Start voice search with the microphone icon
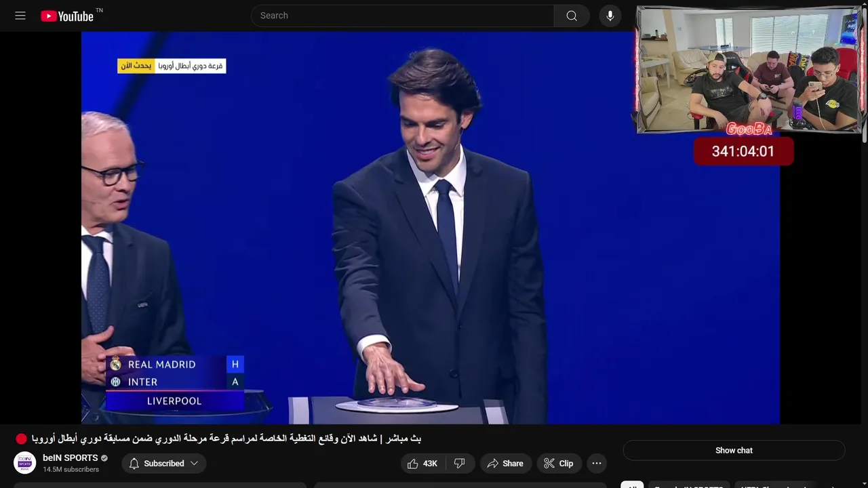868x488 pixels. click(x=610, y=16)
